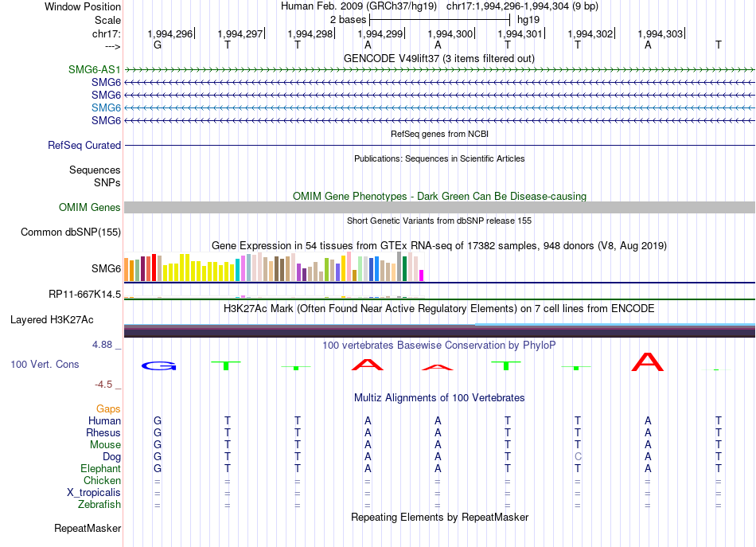756x547 pixels.
Task: Click the PhyloP 4.88 upper scale value
Action: pyautogui.click(x=102, y=345)
